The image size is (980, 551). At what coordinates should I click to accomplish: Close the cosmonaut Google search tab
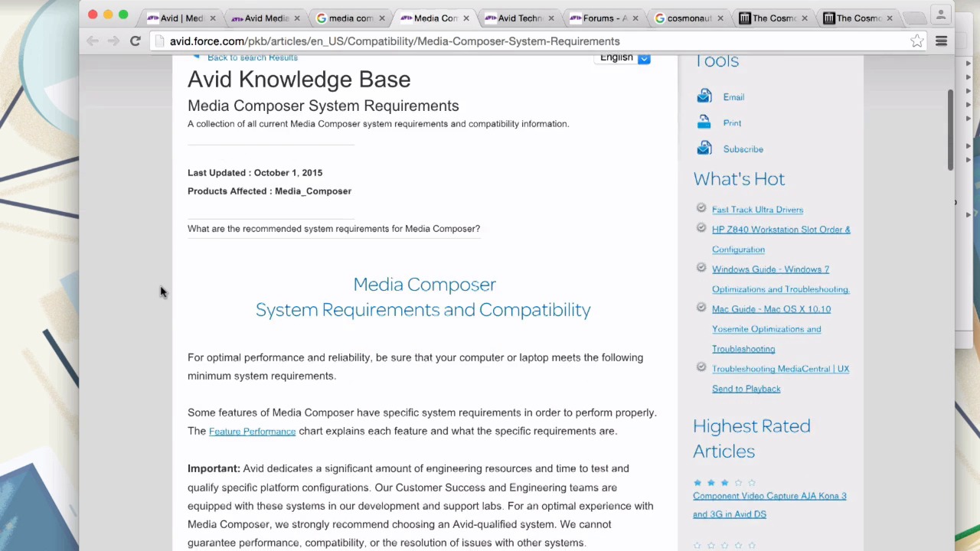[720, 18]
